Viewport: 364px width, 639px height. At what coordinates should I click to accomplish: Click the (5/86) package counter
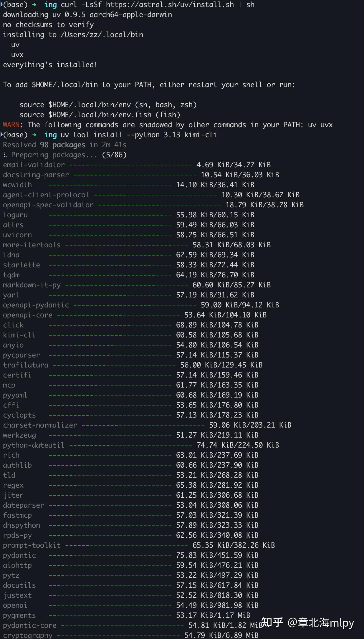114,155
